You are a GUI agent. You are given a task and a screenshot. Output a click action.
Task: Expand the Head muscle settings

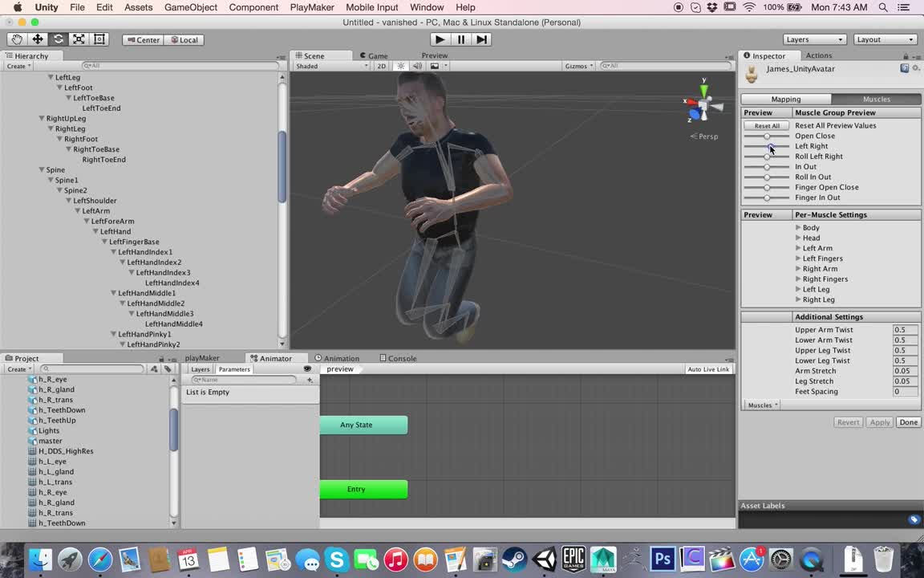pos(798,238)
